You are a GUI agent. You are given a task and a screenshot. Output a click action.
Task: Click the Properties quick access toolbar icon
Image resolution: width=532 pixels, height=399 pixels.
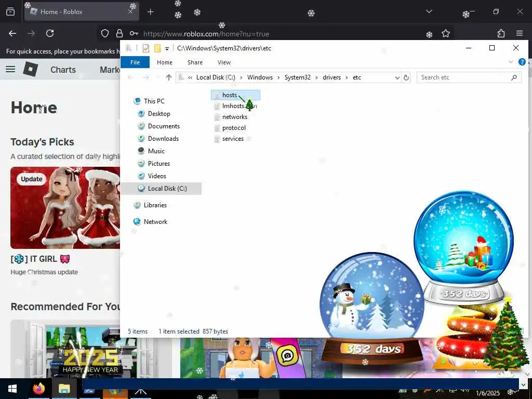tap(146, 48)
